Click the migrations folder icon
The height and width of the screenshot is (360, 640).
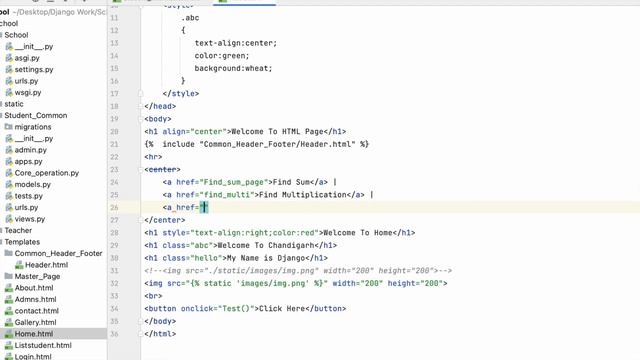coord(9,127)
